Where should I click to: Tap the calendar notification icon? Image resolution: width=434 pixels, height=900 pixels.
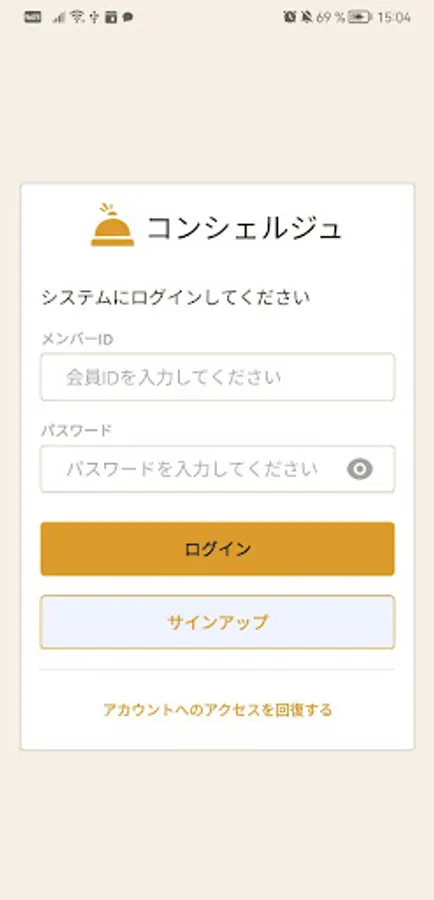coord(111,17)
